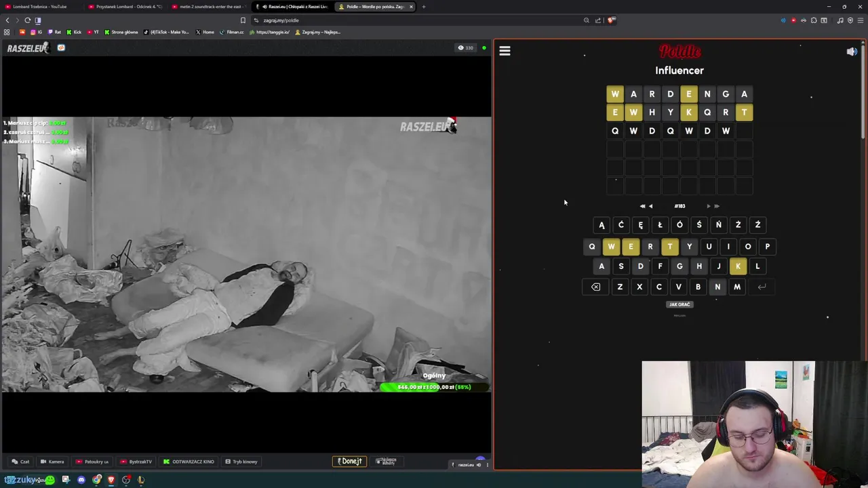Open the X Home bookmark

(205, 32)
